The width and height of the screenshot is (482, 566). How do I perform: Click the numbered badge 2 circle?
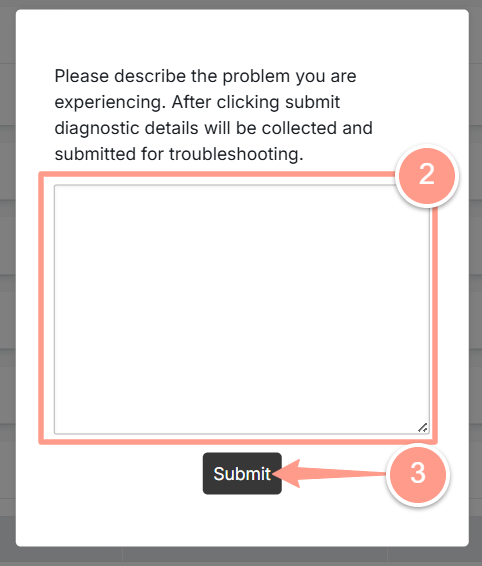[x=427, y=176]
